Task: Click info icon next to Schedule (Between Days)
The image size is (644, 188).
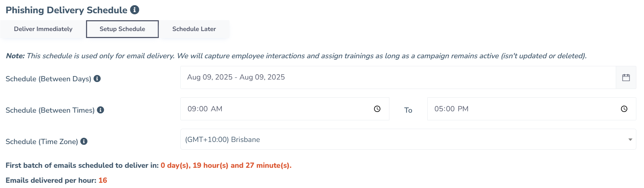Action: pyautogui.click(x=97, y=78)
